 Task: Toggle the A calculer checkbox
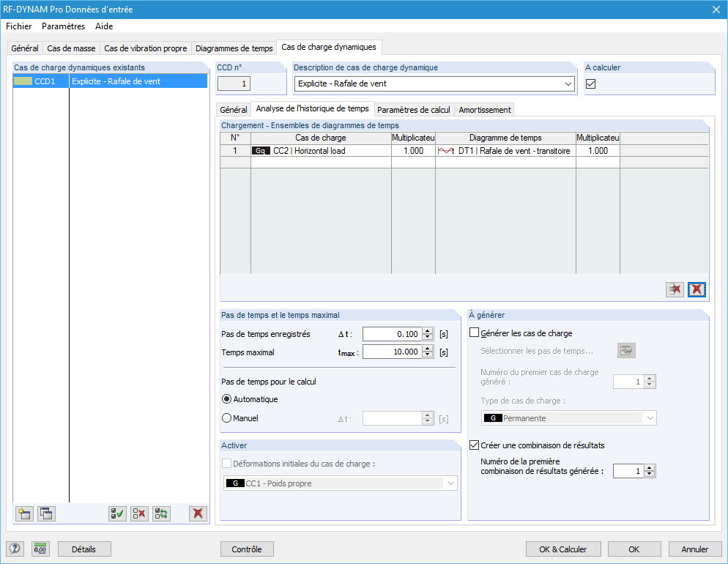click(590, 84)
